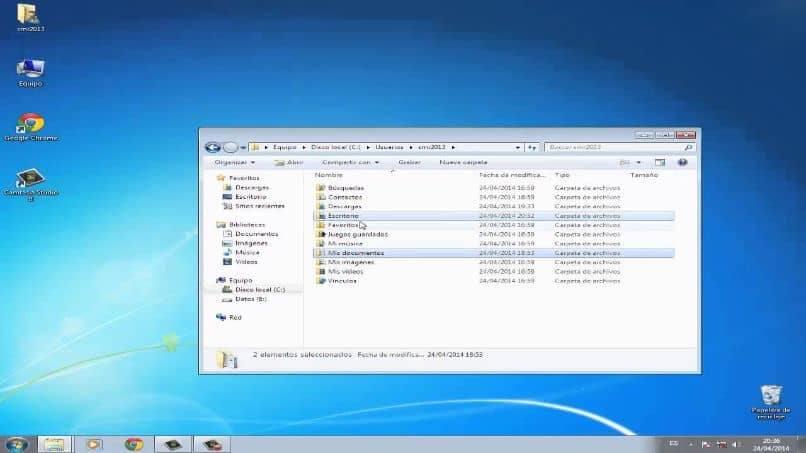Image resolution: width=806 pixels, height=453 pixels.
Task: Open Explorer help icon
Action: [x=682, y=162]
